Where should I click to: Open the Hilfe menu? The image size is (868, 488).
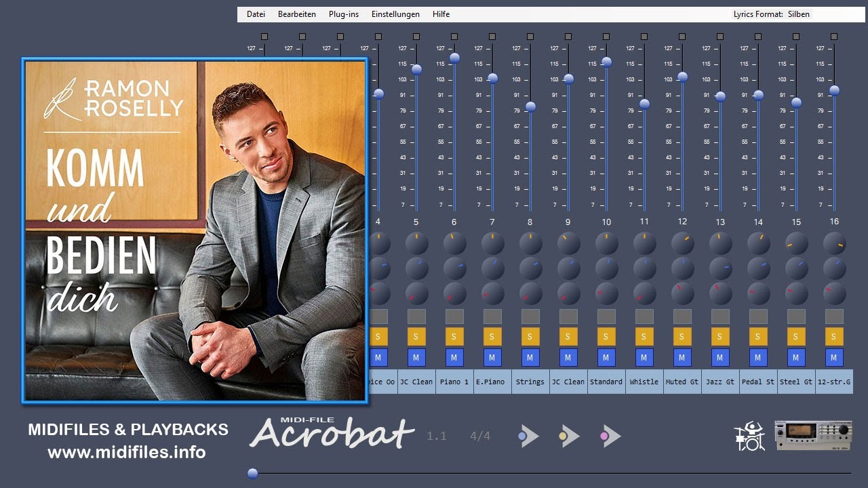[x=441, y=14]
